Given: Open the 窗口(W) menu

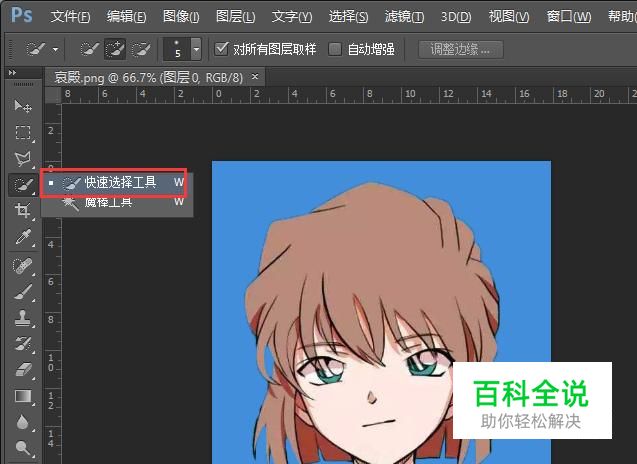Looking at the screenshot, I should (x=569, y=17).
